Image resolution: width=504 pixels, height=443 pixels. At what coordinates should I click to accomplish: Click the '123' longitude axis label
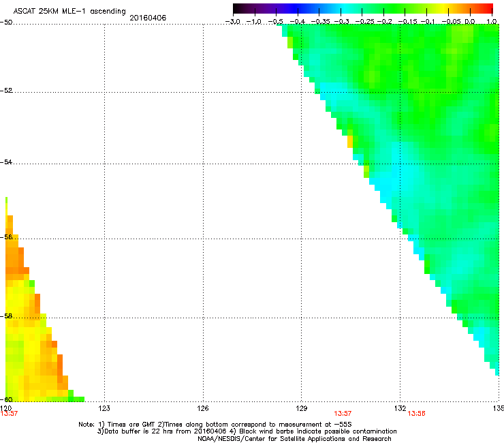(104, 408)
